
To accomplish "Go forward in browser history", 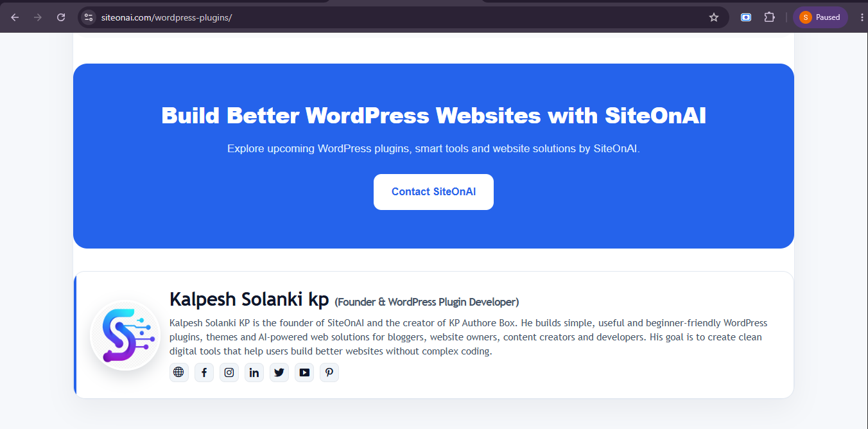I will [x=38, y=17].
